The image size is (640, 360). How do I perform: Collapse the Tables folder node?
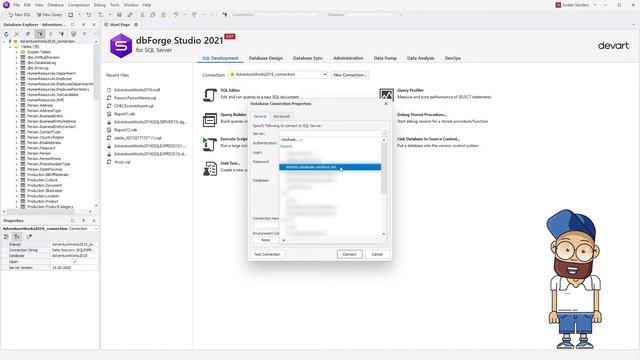11,47
